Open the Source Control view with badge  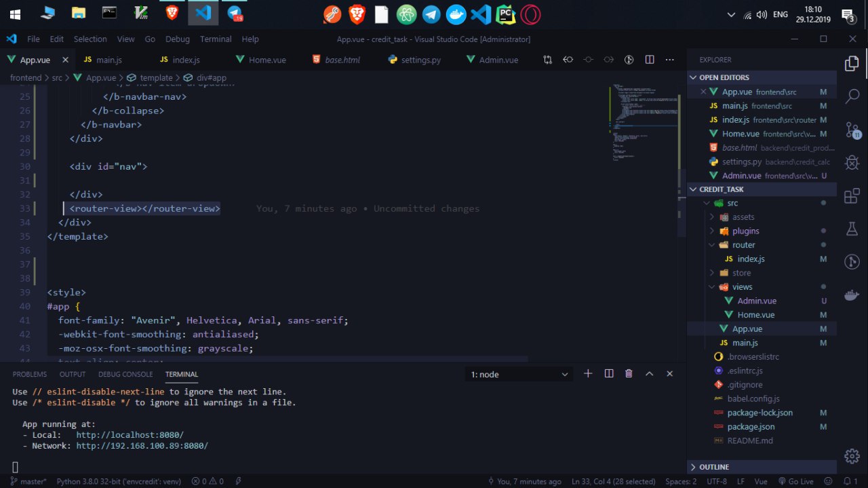[x=852, y=130]
